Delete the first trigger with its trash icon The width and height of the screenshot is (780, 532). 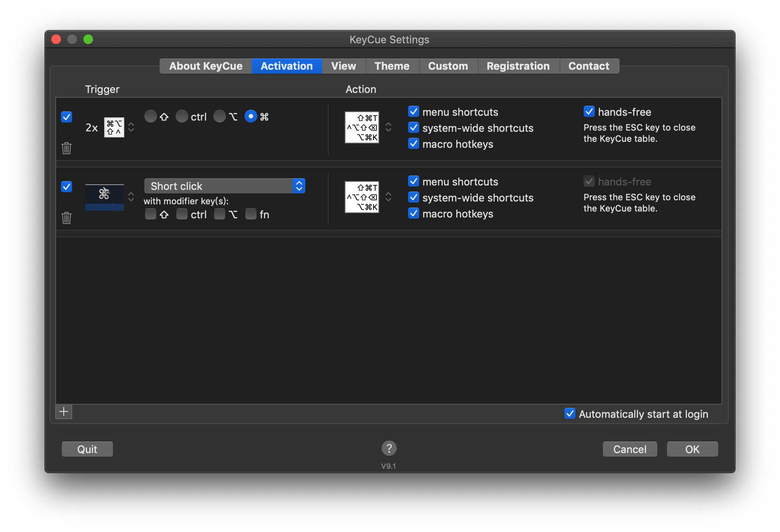click(67, 148)
